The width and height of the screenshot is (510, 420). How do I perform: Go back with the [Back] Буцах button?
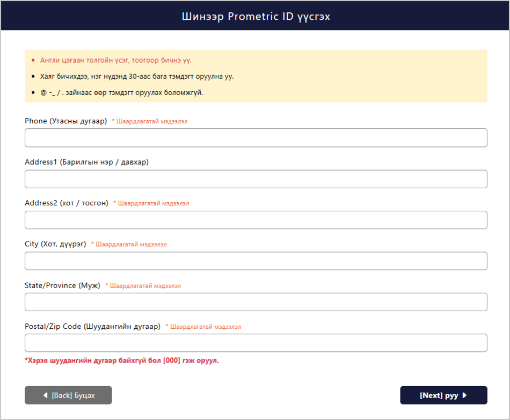click(68, 395)
